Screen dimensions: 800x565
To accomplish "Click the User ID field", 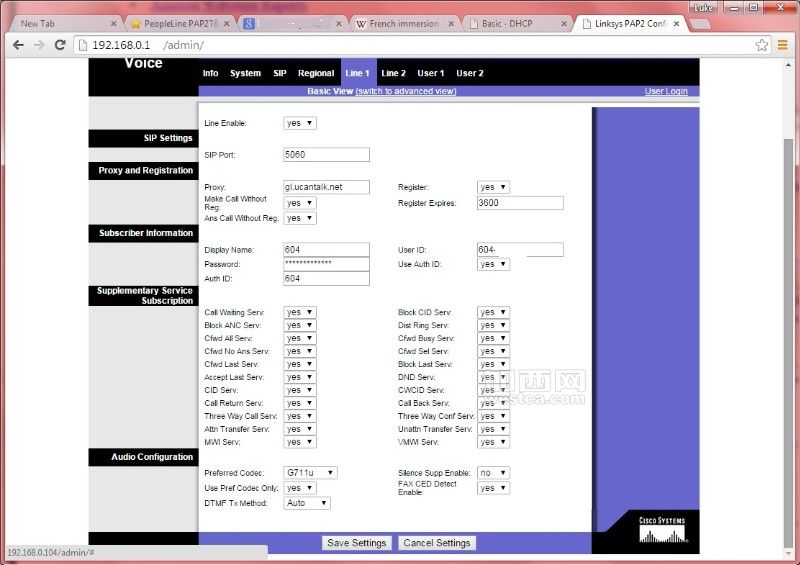I will [x=520, y=250].
